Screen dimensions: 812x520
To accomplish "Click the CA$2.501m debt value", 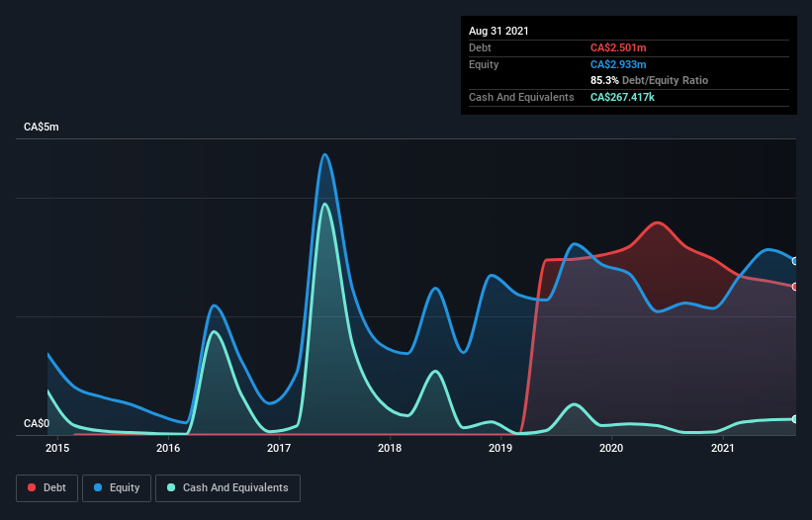I will coord(618,47).
